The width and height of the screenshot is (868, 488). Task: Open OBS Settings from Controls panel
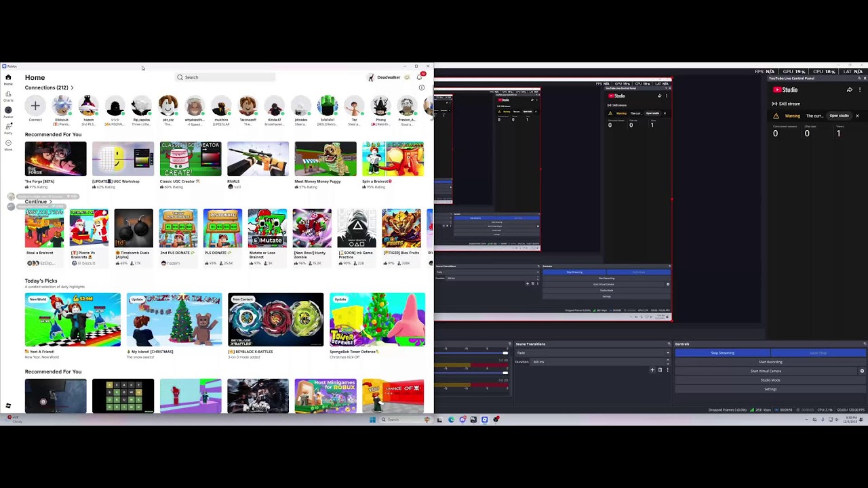tap(770, 389)
